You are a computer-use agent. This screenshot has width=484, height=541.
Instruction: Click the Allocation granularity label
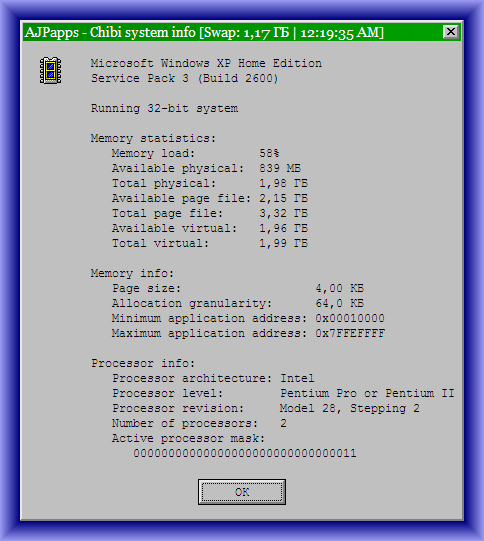click(x=192, y=304)
